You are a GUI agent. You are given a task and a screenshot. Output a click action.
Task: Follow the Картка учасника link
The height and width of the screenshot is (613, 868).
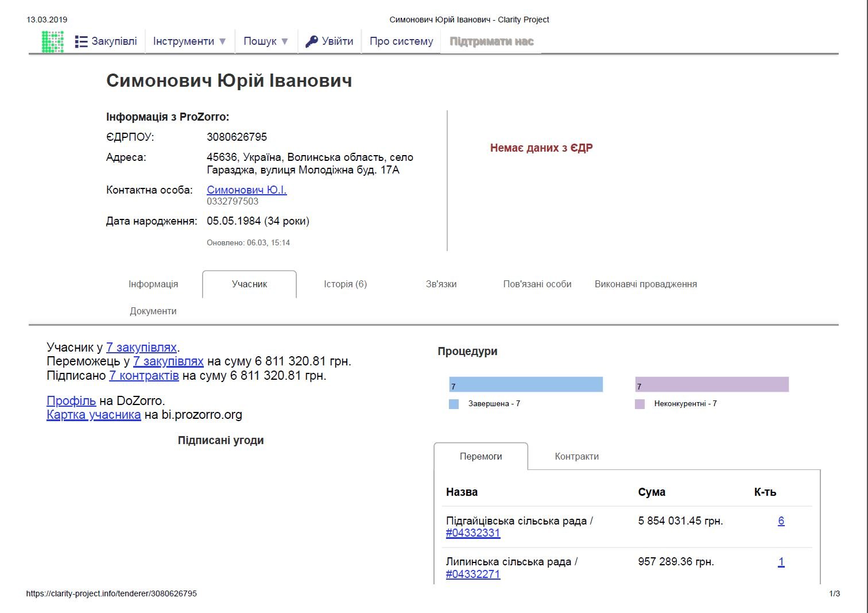click(94, 415)
